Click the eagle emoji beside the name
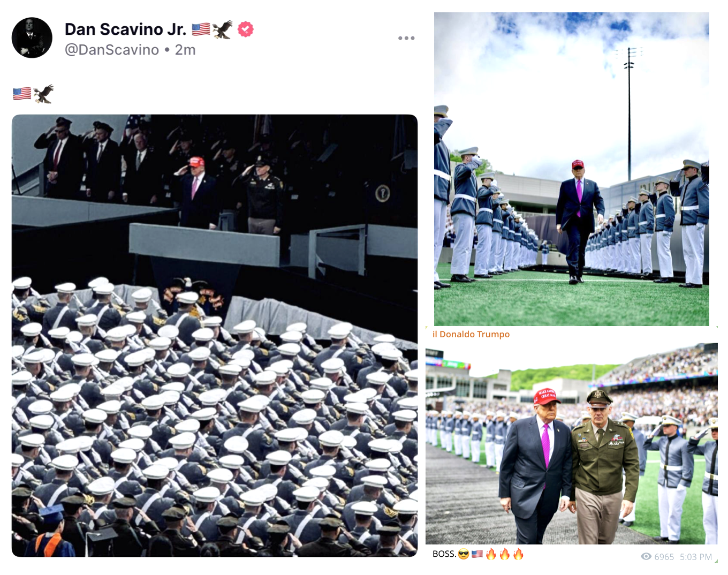This screenshot has height=575, width=728. coord(223,29)
